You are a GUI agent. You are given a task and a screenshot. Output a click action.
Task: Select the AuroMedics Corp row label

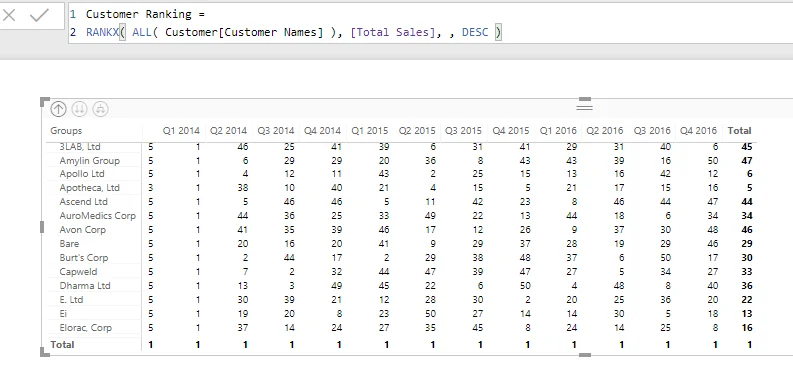click(x=98, y=216)
